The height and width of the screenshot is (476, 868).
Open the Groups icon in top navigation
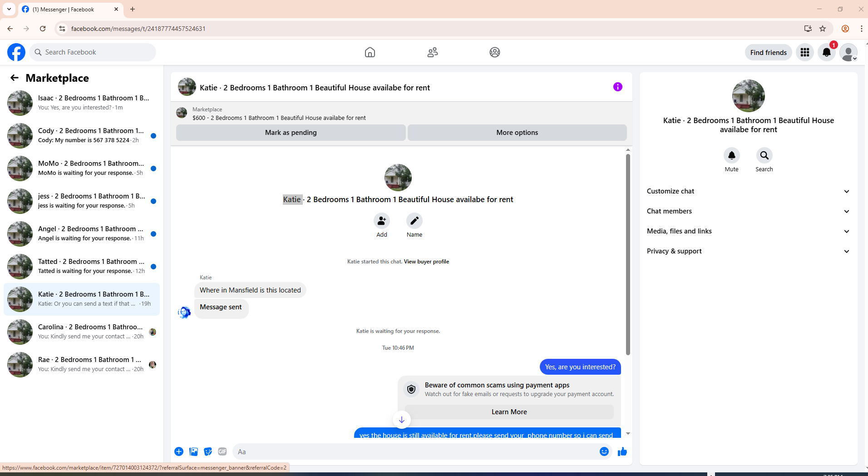(x=495, y=52)
